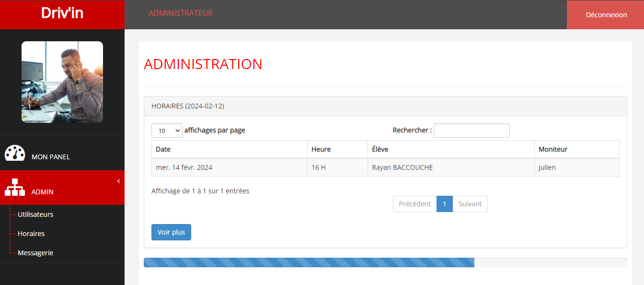Click the Driv'in logo
644x285 pixels.
(62, 12)
